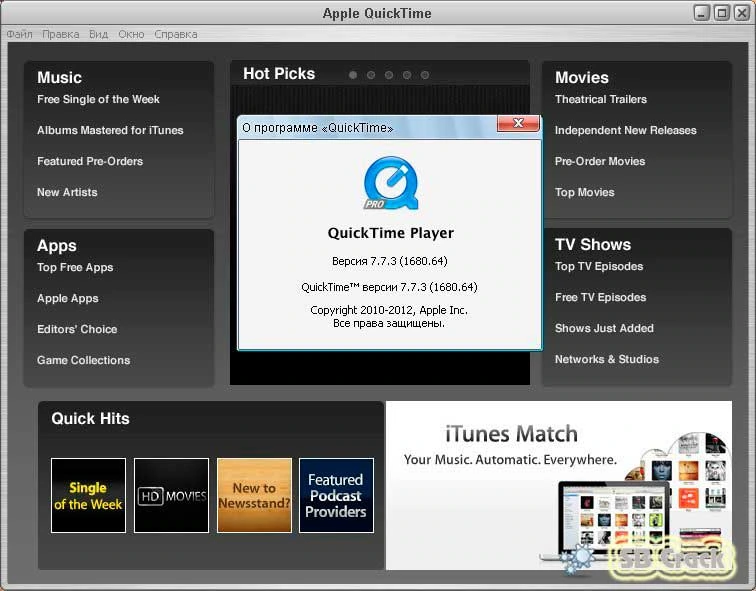Click the TV Shows section heading
756x591 pixels.
click(593, 244)
